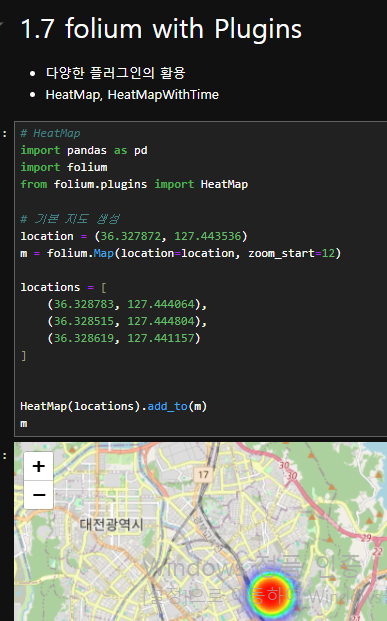Zoom in on the folium map
The width and height of the screenshot is (387, 621).
(38, 466)
